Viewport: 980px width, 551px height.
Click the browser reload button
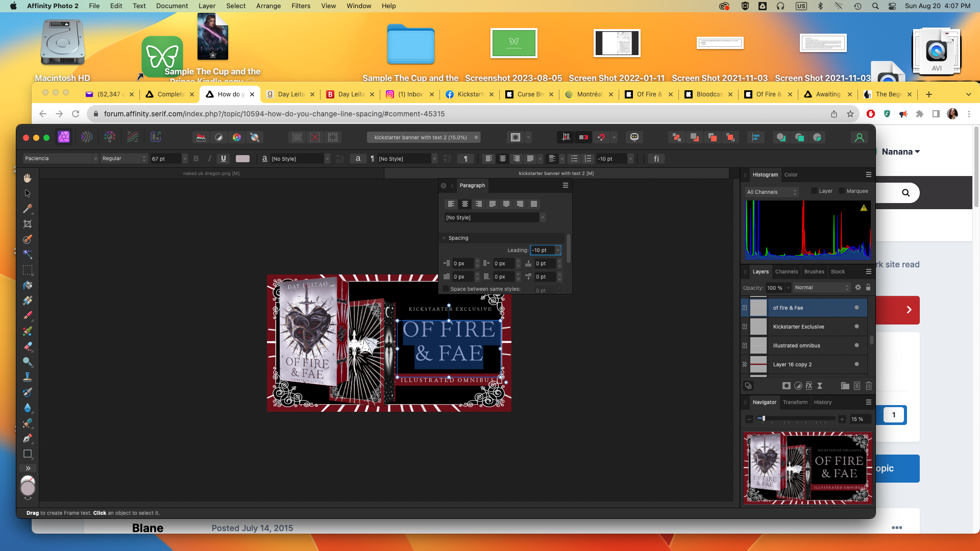tap(76, 114)
